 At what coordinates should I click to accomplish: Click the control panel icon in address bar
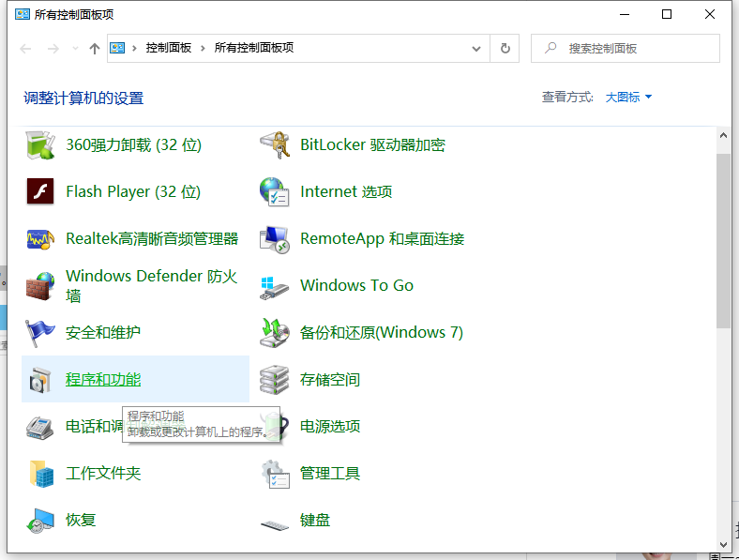[x=117, y=48]
